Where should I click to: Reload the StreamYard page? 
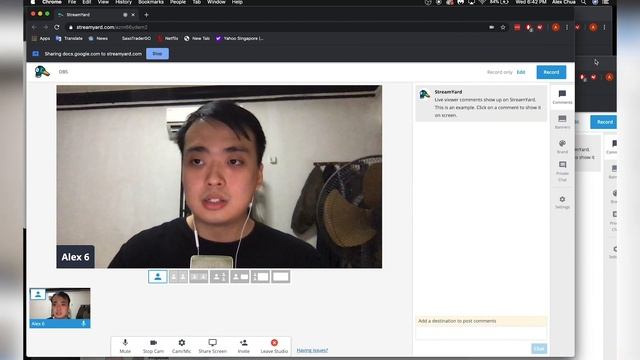57,27
